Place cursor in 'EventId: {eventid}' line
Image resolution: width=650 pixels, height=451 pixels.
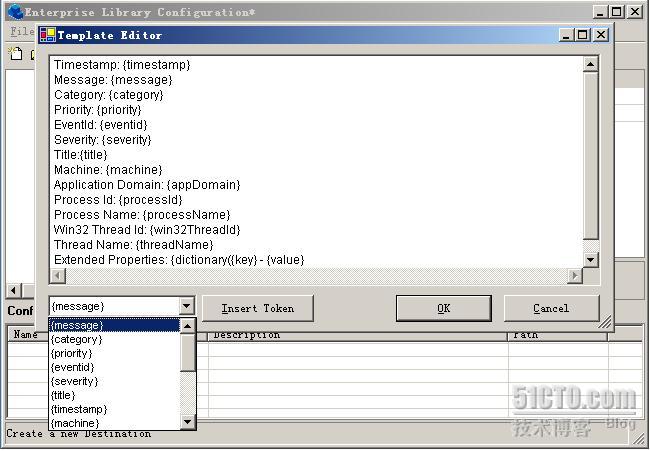pyautogui.click(x=101, y=125)
